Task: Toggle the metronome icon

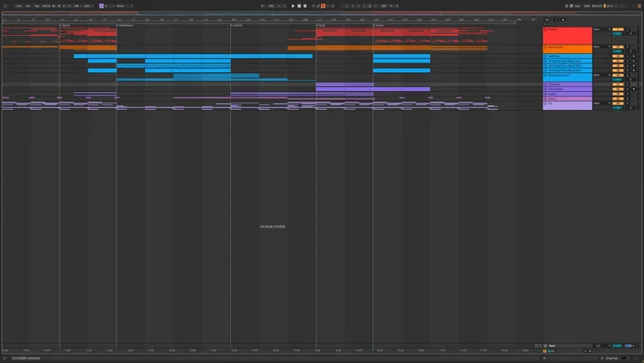Action: pos(77,6)
